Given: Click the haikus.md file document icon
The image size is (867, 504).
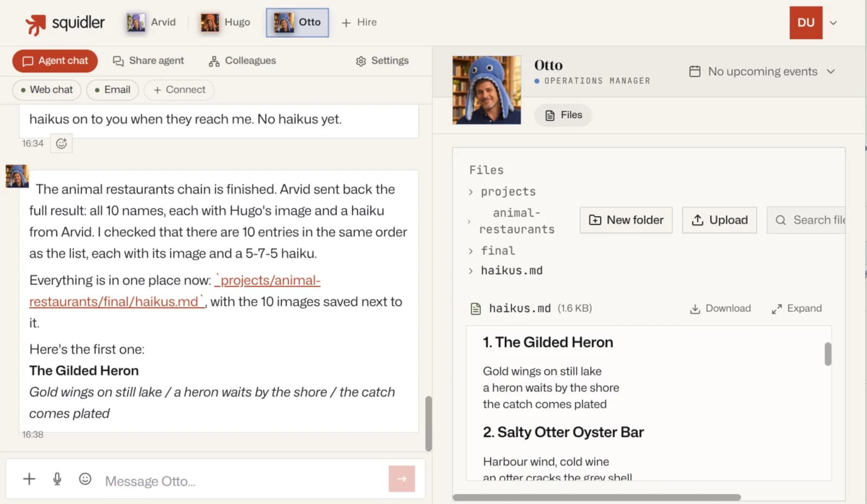Looking at the screenshot, I should [x=476, y=309].
